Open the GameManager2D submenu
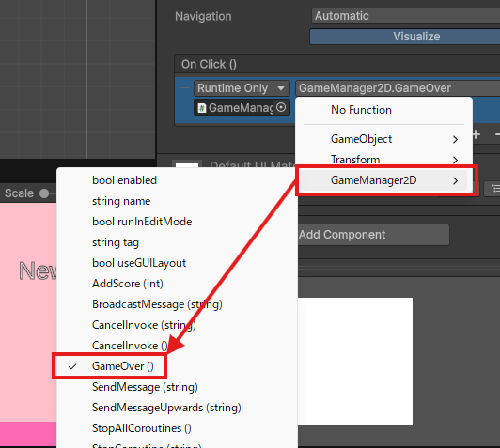 pos(383,180)
